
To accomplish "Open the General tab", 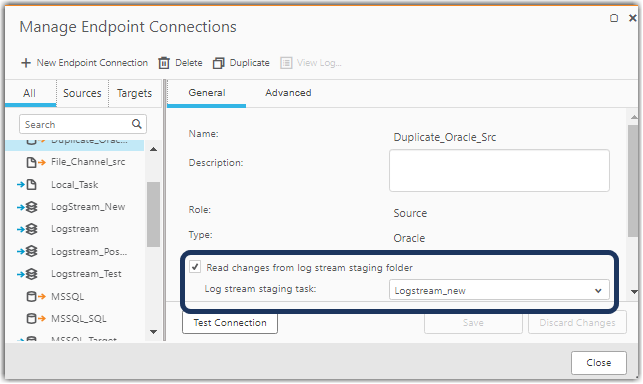I will tap(207, 93).
